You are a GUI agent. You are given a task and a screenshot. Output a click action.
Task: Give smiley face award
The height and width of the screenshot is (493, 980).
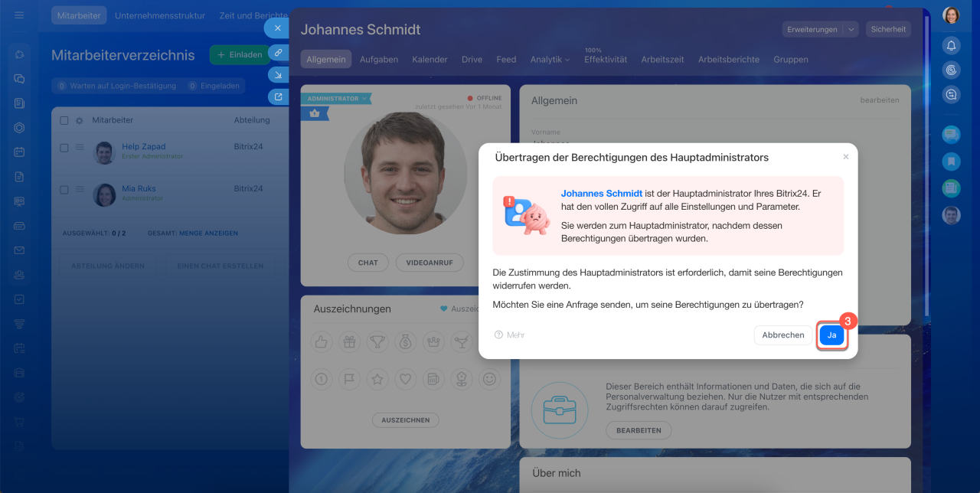point(489,378)
